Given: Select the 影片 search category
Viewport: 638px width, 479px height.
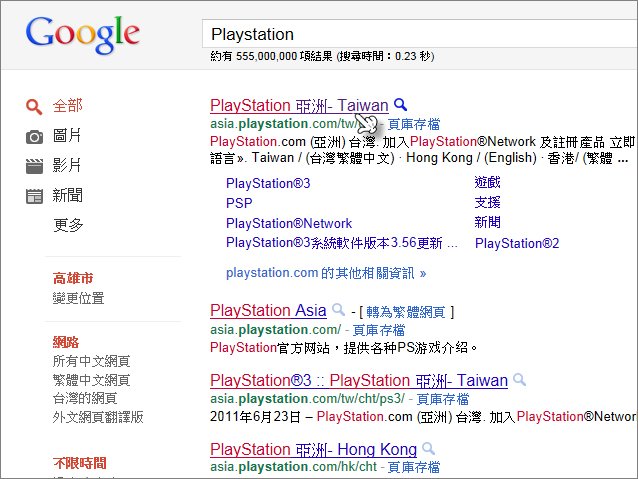Looking at the screenshot, I should tap(67, 165).
